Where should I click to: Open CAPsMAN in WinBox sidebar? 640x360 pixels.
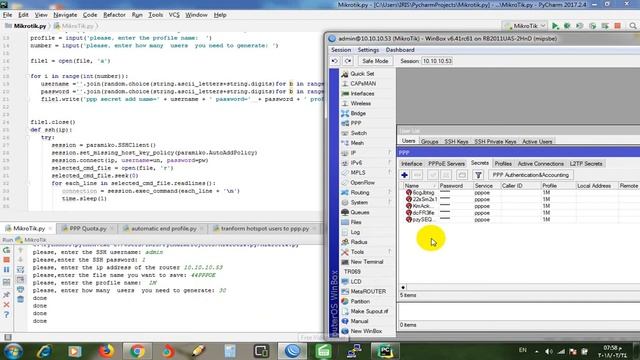pyautogui.click(x=363, y=84)
